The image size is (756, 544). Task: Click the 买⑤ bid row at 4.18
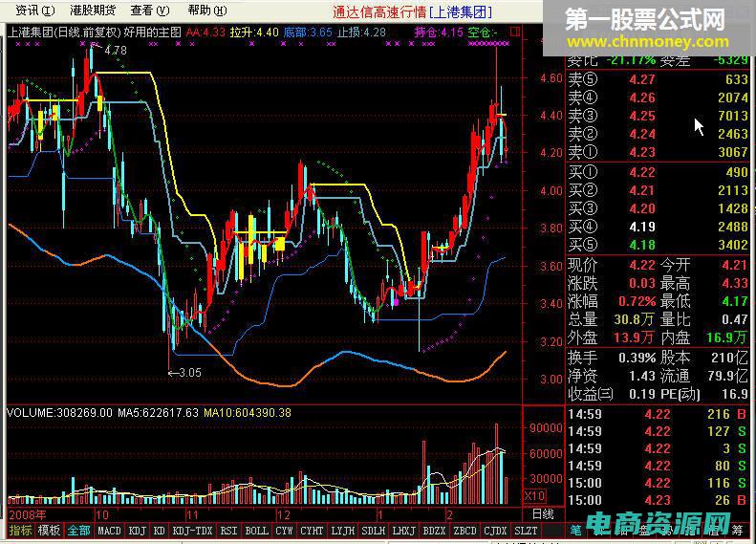pos(658,245)
